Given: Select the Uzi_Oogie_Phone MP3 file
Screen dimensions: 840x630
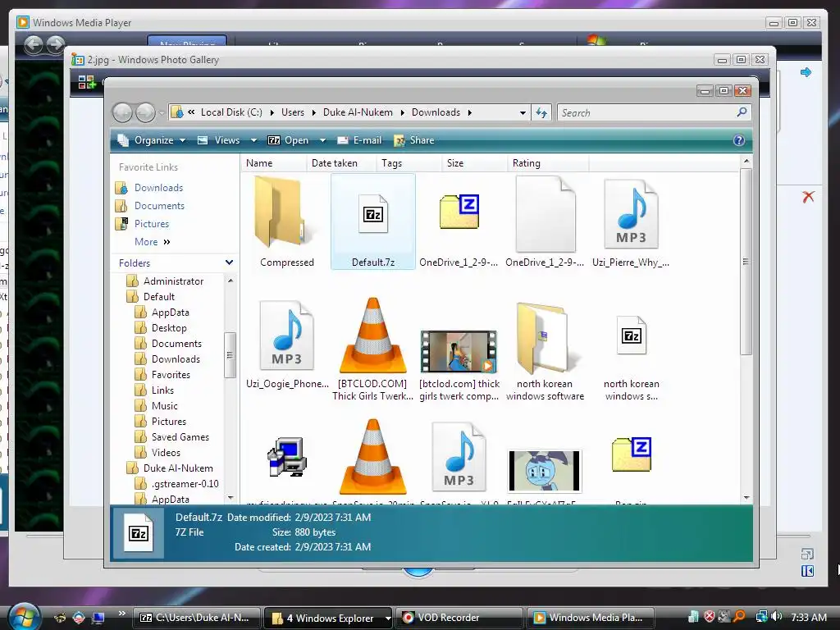Looking at the screenshot, I should 286,336.
